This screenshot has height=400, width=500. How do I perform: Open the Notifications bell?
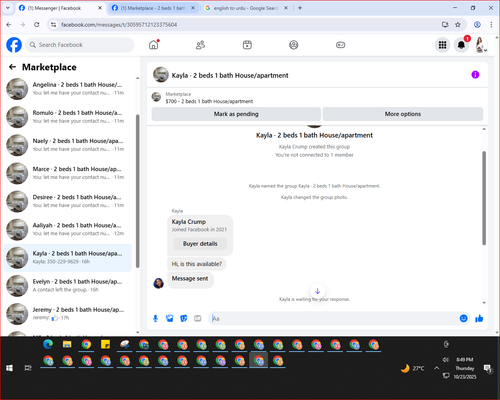click(x=461, y=45)
